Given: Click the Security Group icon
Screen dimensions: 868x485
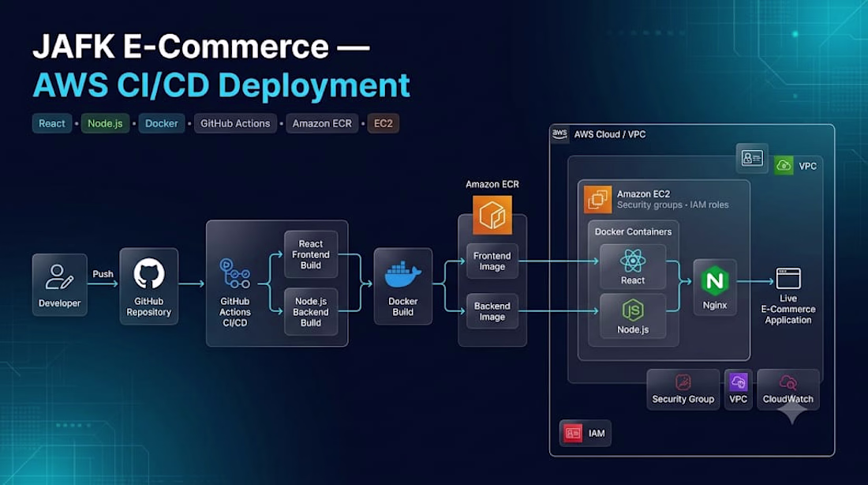Looking at the screenshot, I should [x=683, y=382].
